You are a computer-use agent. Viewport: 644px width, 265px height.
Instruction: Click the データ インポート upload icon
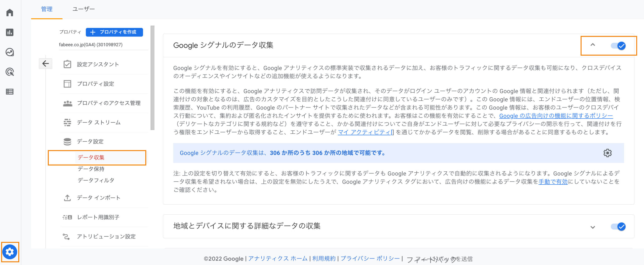67,198
